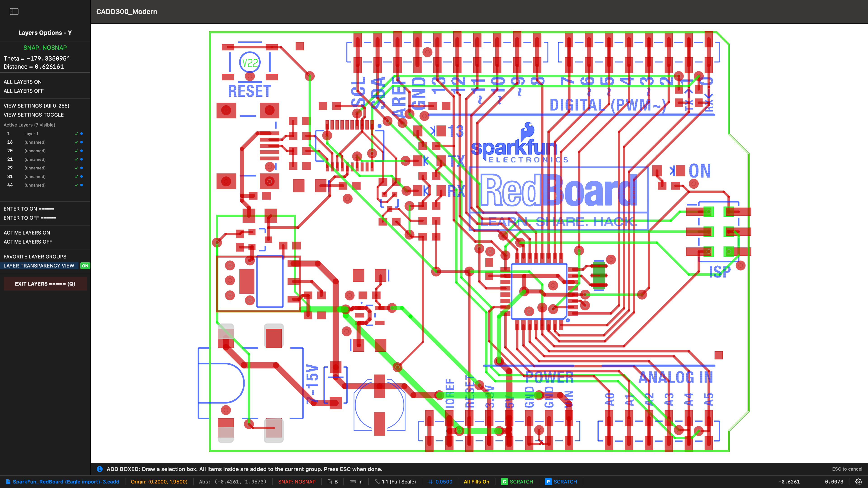The width and height of the screenshot is (868, 488).
Task: Click the paper size B page icon
Action: 330,482
